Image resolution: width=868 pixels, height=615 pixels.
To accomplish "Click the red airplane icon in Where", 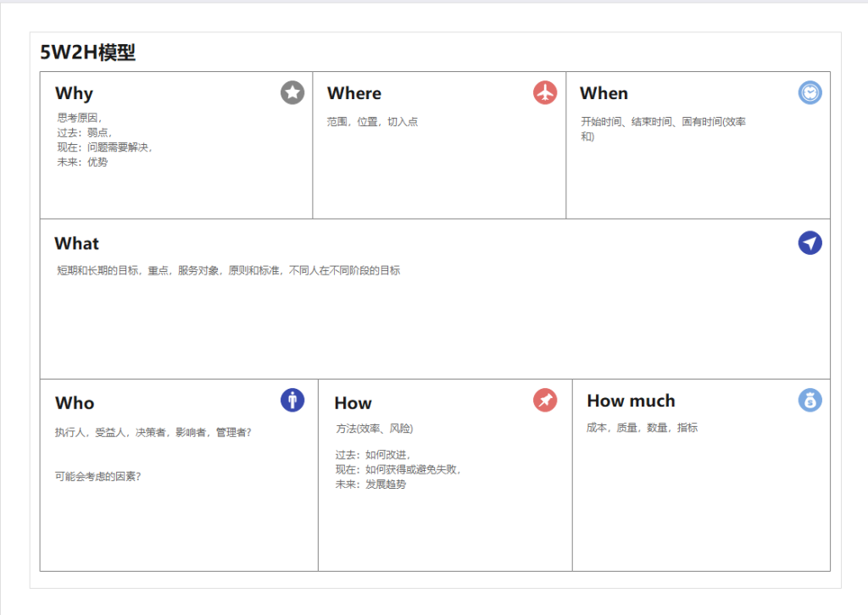I will pos(545,92).
